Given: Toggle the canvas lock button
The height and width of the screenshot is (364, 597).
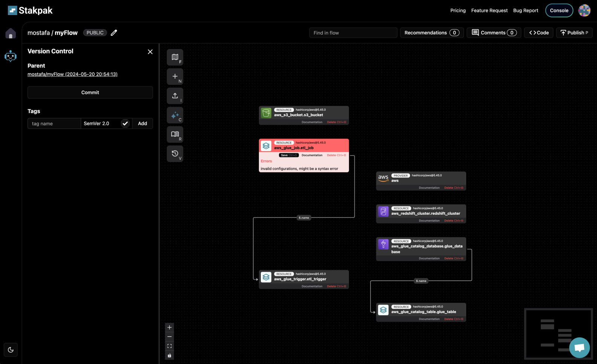Looking at the screenshot, I should pyautogui.click(x=170, y=355).
